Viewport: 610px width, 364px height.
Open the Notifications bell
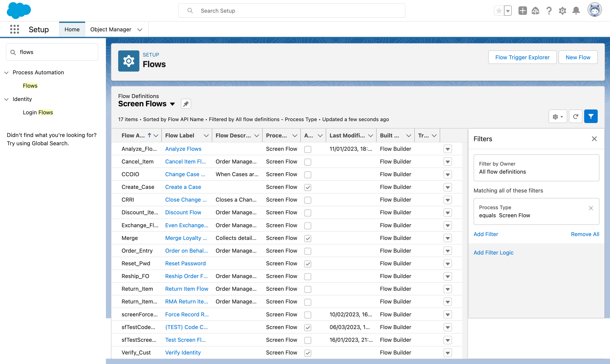click(x=576, y=11)
